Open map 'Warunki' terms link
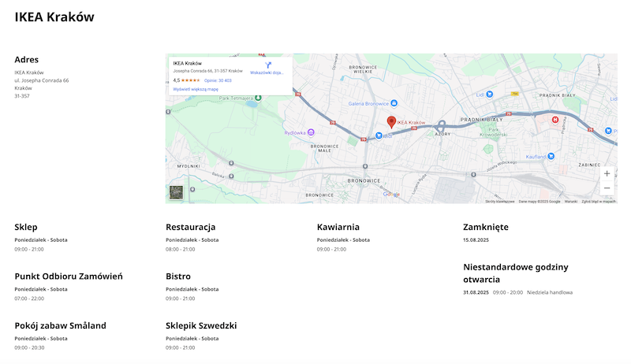The image size is (631, 364). 570,202
